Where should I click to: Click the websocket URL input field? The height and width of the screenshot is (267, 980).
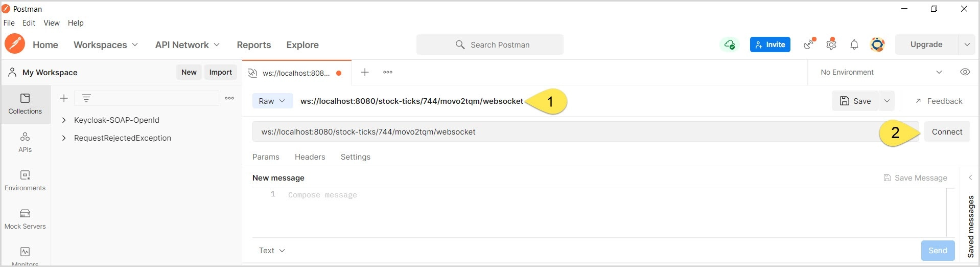point(586,132)
